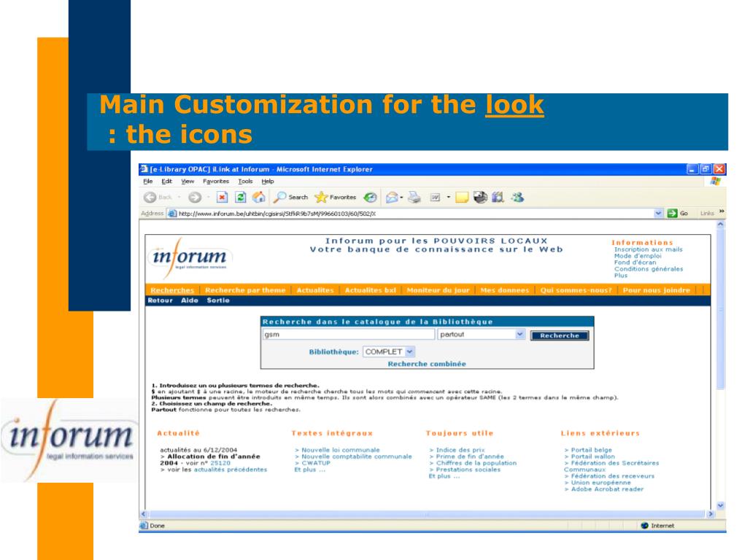Open the History clock toolbar icon
The image size is (747, 560).
point(370,197)
